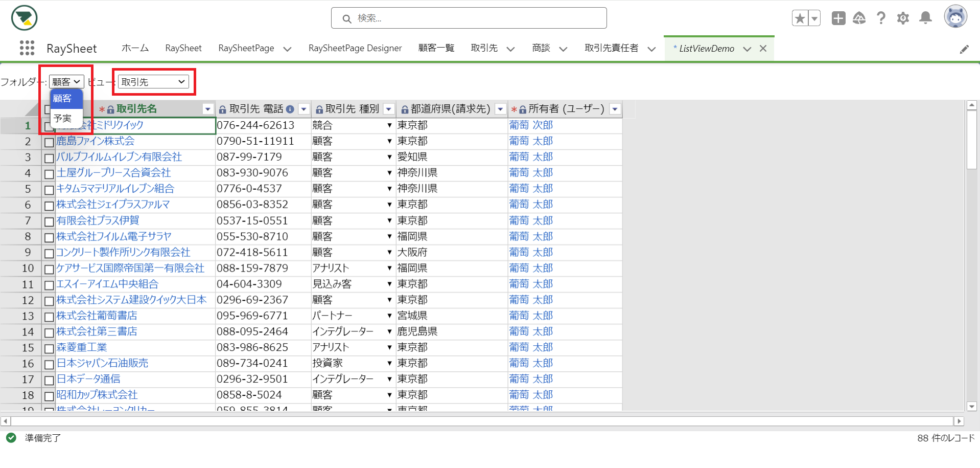
Task: Open Global Actions plus icon
Action: click(x=838, y=18)
